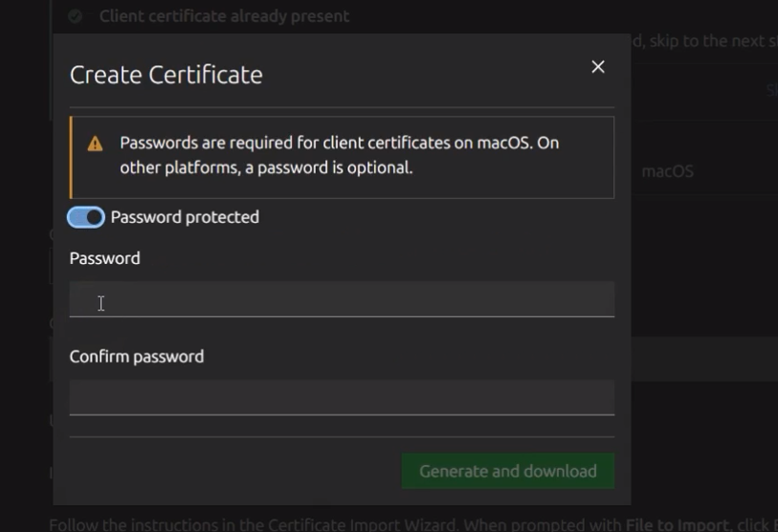Click the dimmed grey row behind dialog's right edge

pyautogui.click(x=703, y=358)
